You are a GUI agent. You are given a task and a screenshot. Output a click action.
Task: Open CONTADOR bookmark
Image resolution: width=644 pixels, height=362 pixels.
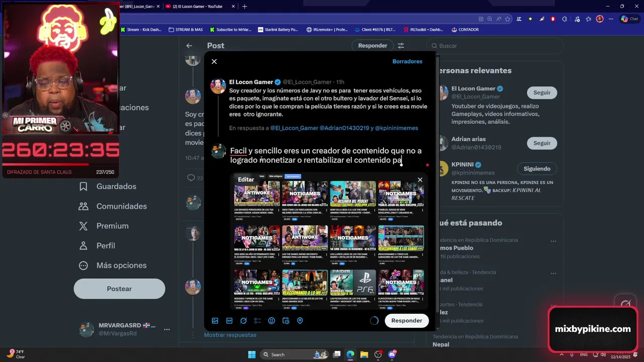click(465, 30)
